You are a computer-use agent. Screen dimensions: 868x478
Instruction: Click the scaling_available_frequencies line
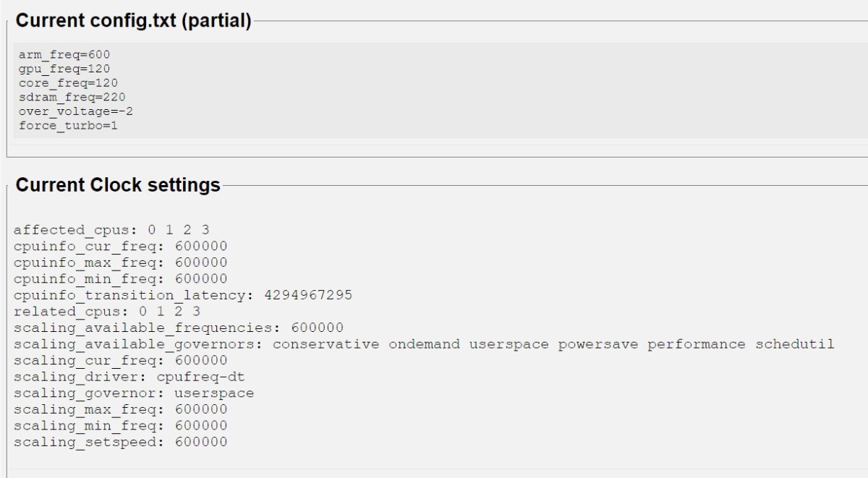(x=179, y=328)
